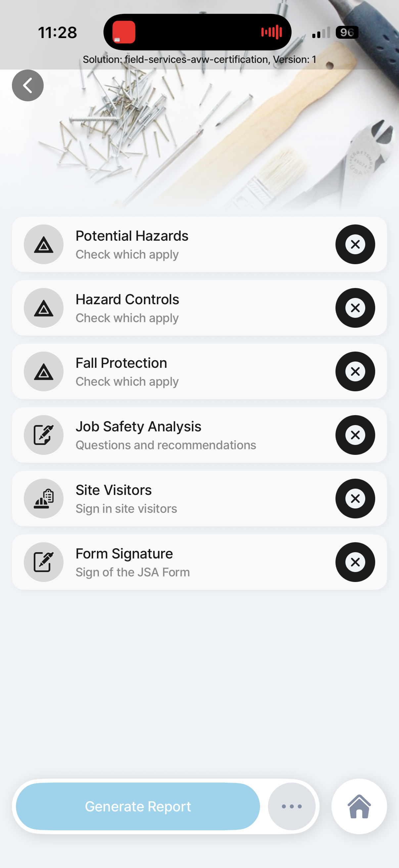The image size is (399, 868).
Task: Toggle the Form Signature X status circle
Action: coord(355,562)
